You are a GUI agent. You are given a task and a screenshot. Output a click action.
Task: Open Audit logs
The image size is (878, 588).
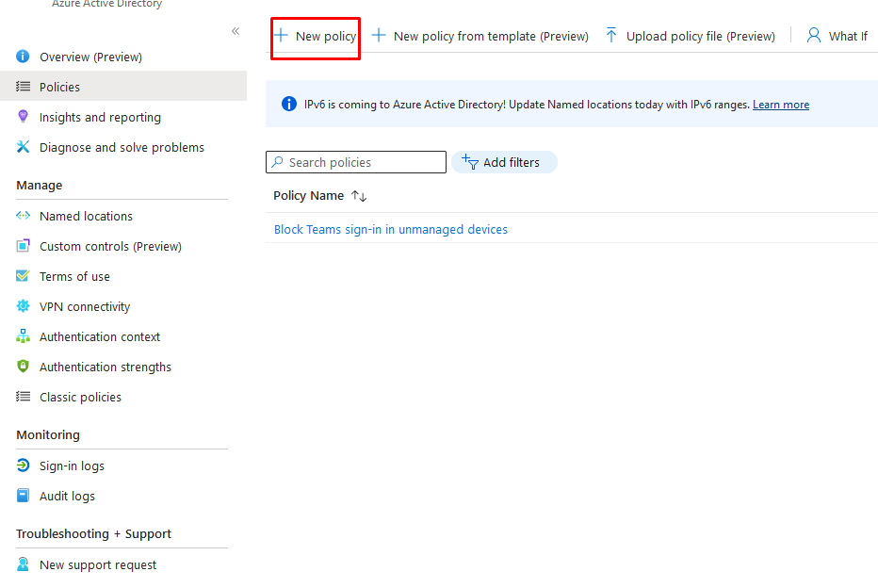point(67,497)
